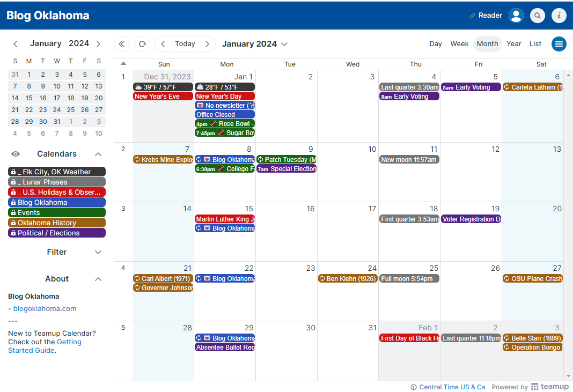The height and width of the screenshot is (392, 573).
Task: Go to previous month in main toolbar
Action: pyautogui.click(x=163, y=44)
